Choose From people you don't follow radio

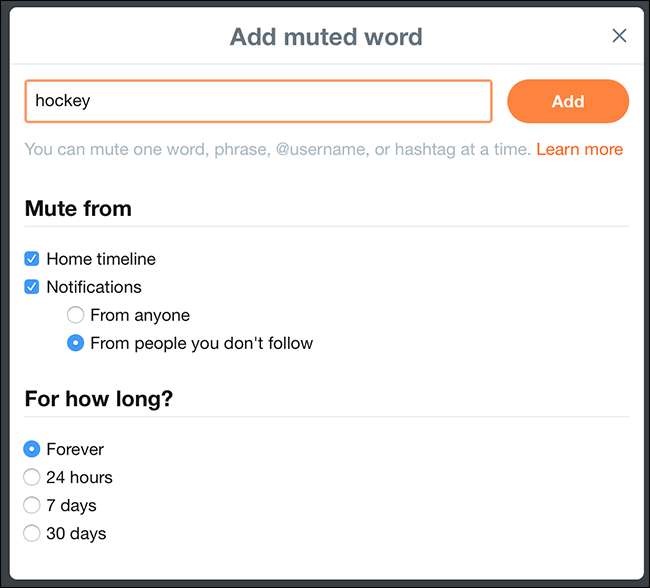click(x=75, y=343)
